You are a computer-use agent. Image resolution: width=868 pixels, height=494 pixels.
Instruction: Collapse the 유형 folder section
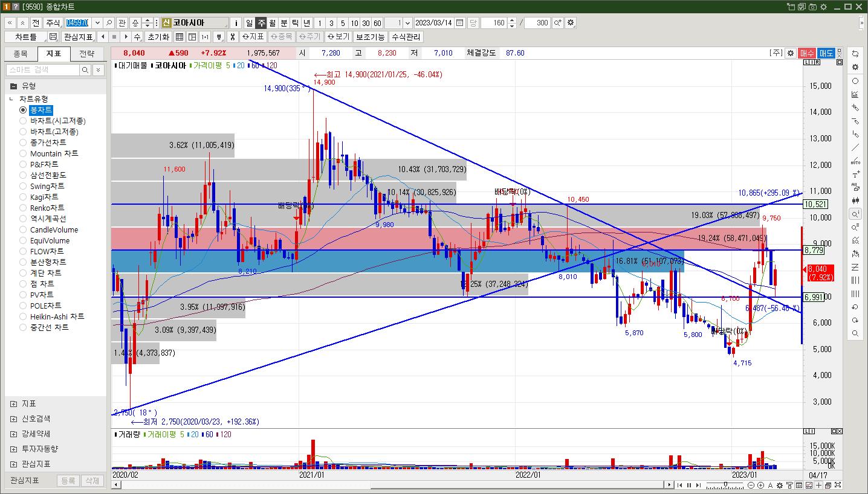[13, 86]
